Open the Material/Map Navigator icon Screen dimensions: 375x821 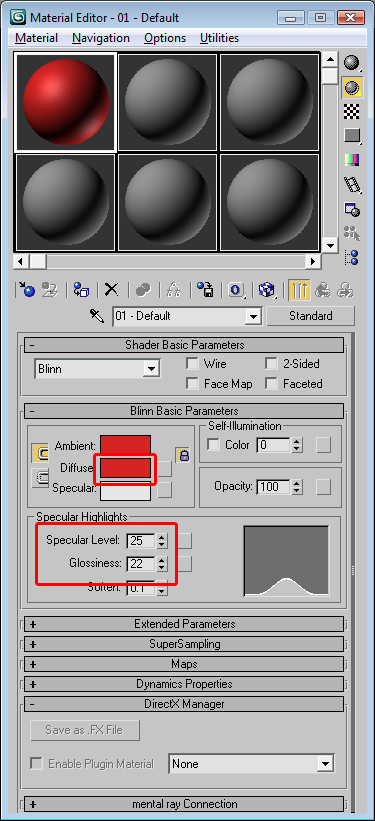(x=352, y=257)
